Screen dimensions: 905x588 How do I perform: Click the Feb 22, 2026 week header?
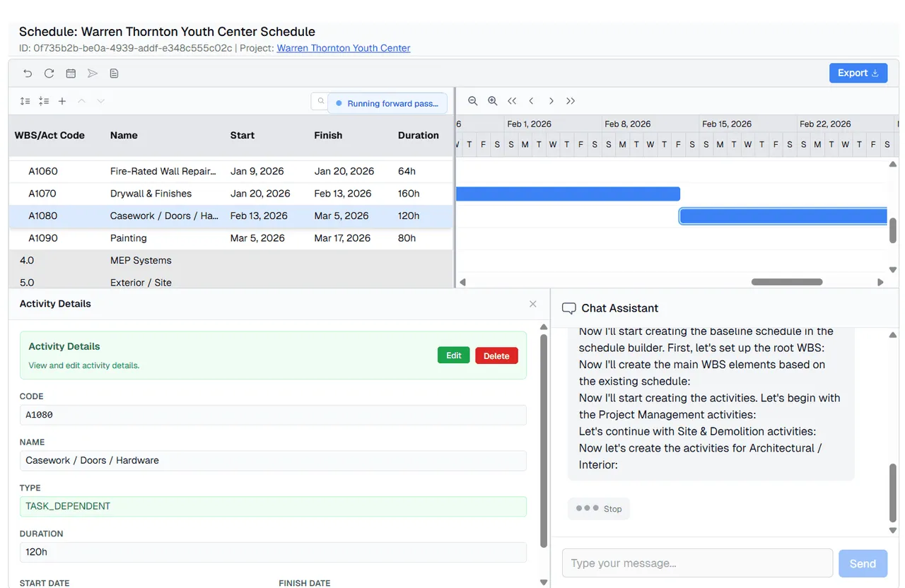click(846, 124)
